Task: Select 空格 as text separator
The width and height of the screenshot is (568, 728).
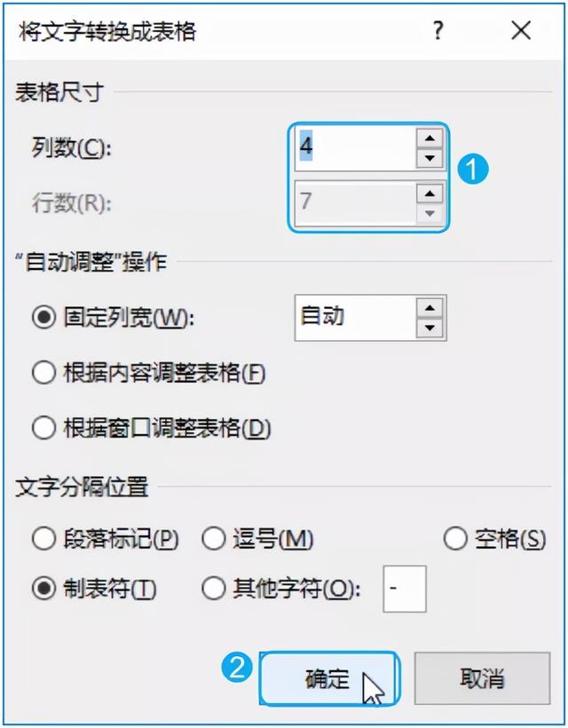Action: coord(455,538)
